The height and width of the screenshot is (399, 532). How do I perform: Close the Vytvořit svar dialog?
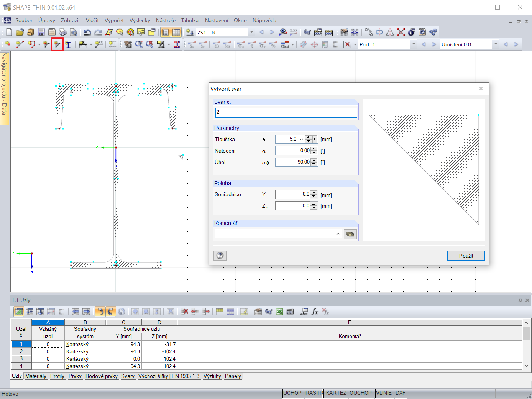click(x=481, y=89)
